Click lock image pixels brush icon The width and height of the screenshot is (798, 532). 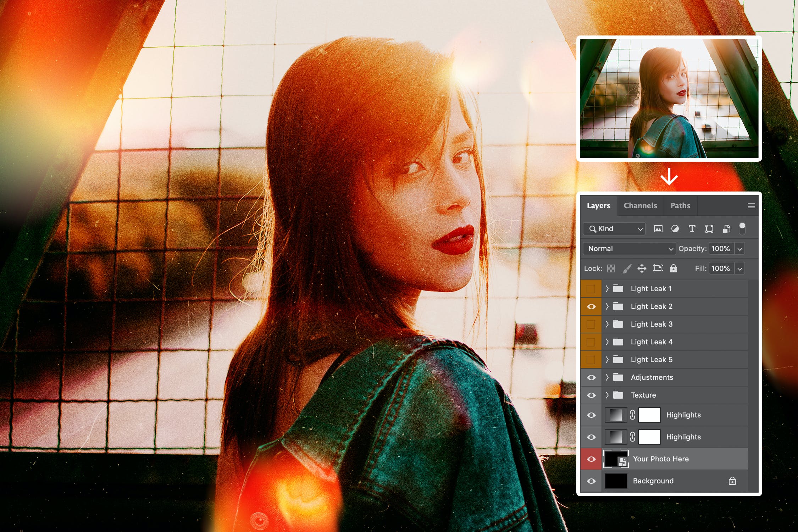[x=627, y=268]
